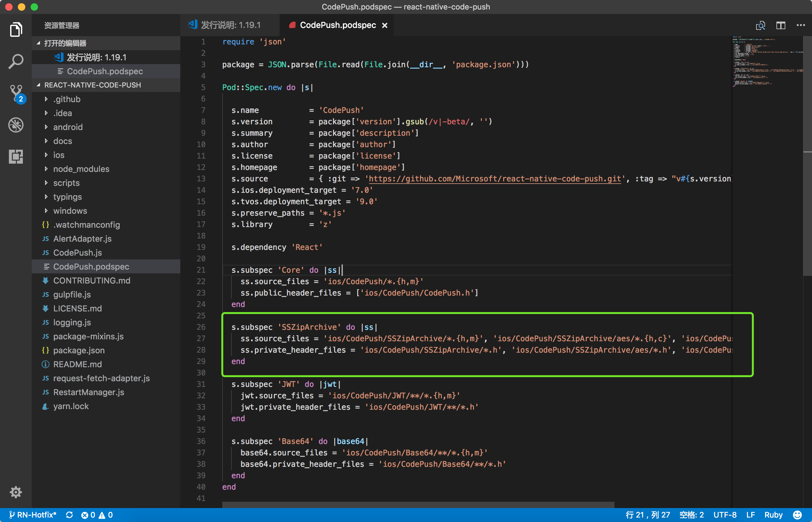Split the editor using the split icon

[781, 25]
